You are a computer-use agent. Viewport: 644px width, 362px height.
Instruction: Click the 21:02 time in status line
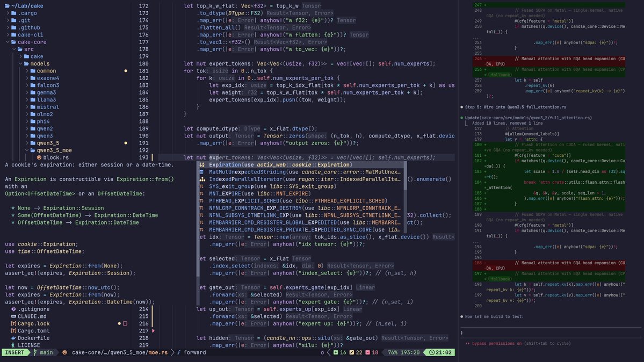(444, 352)
